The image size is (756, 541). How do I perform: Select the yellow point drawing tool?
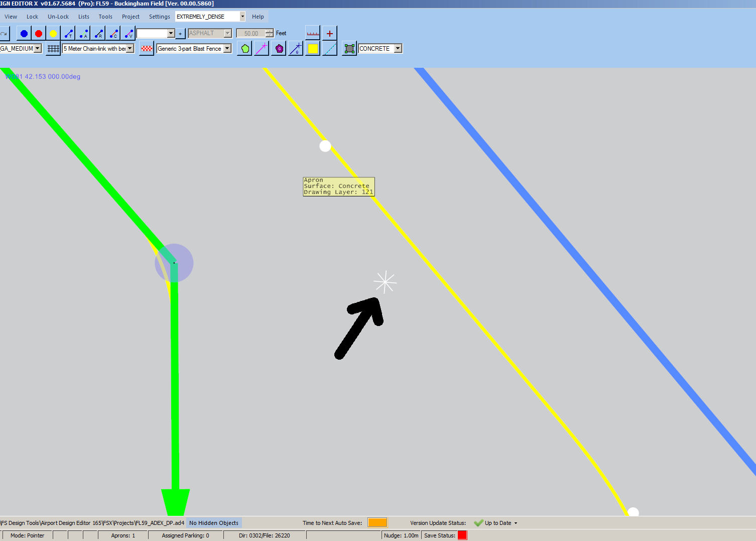tap(53, 33)
